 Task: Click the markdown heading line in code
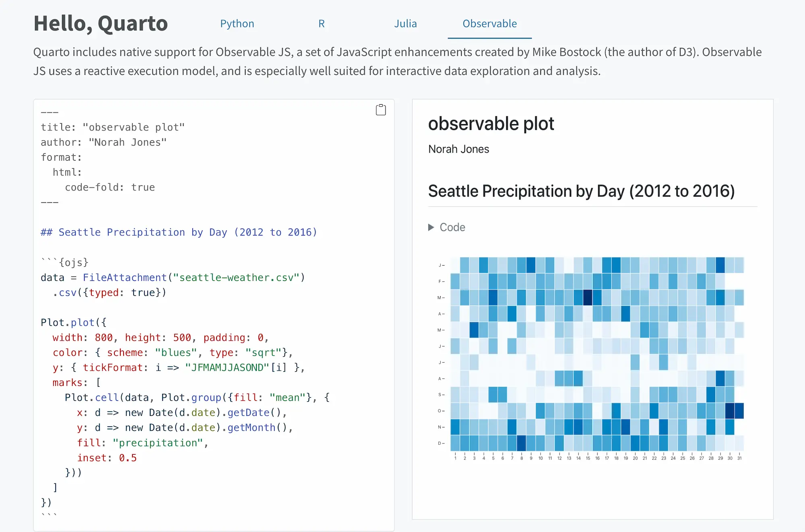[x=179, y=232]
